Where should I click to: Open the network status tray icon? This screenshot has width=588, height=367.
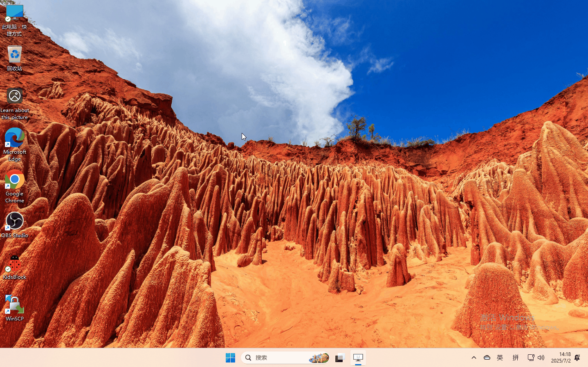(531, 358)
